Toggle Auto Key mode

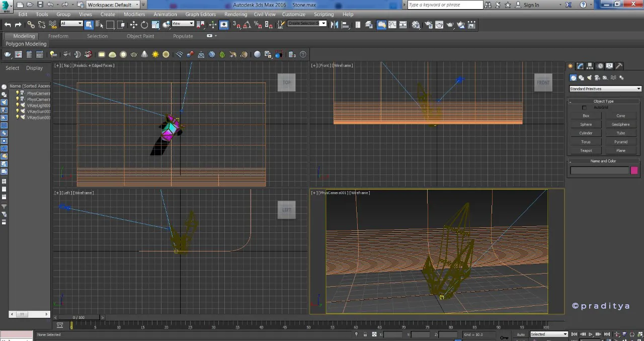pyautogui.click(x=521, y=334)
